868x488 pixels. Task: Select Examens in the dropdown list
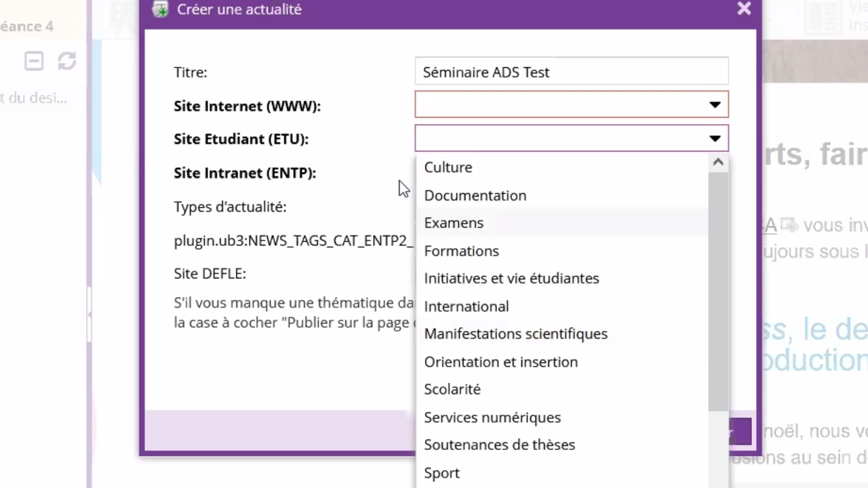pos(454,223)
